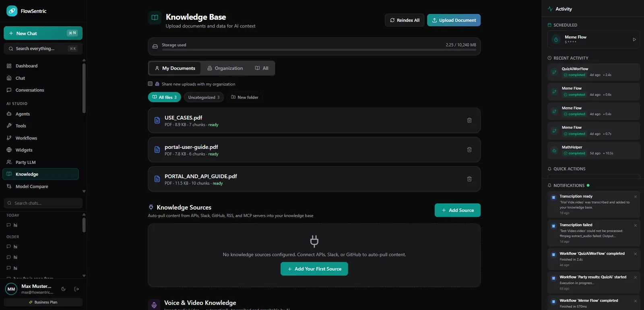Click the Search chats input

pos(43,203)
